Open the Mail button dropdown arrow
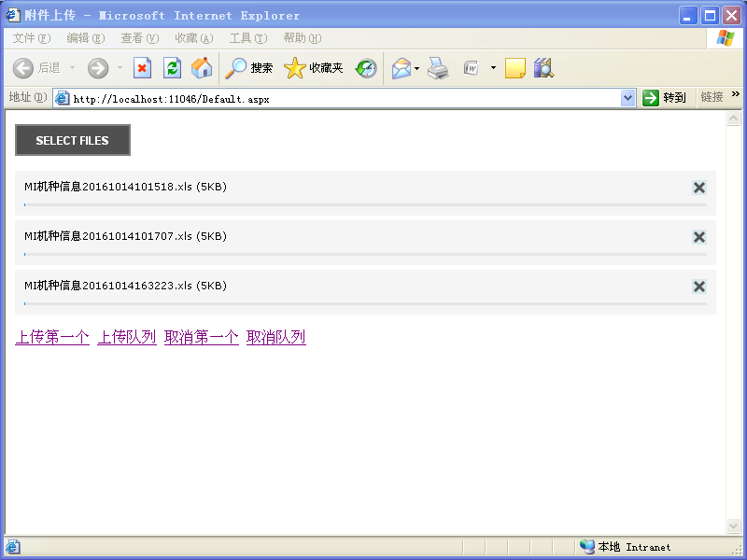747x560 pixels. point(416,68)
